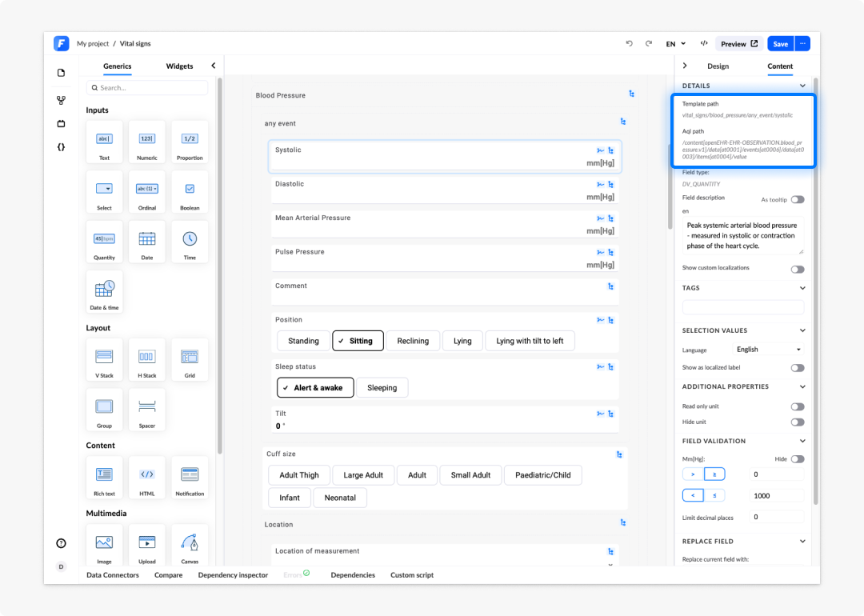864x616 pixels.
Task: Click the Tags input box
Action: tap(742, 307)
